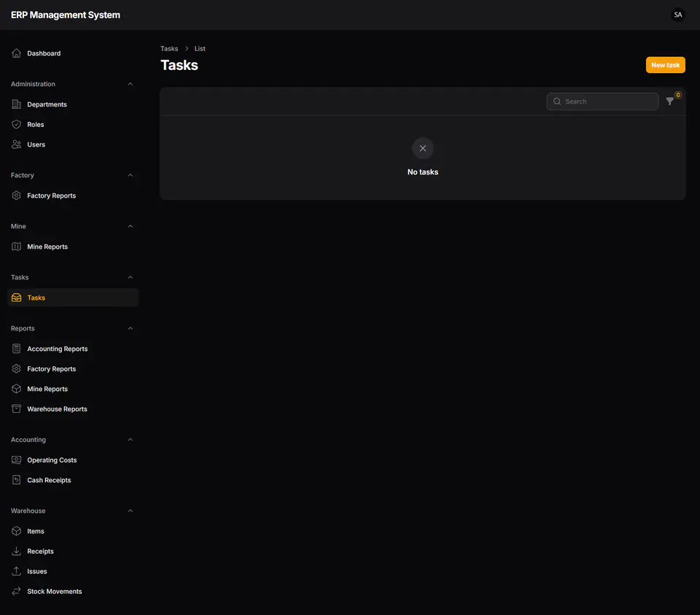Select the highlighted Tasks inbox icon

point(17,298)
